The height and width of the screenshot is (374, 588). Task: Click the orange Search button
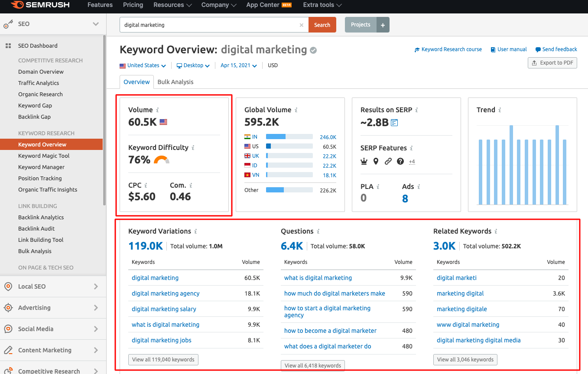tap(322, 25)
